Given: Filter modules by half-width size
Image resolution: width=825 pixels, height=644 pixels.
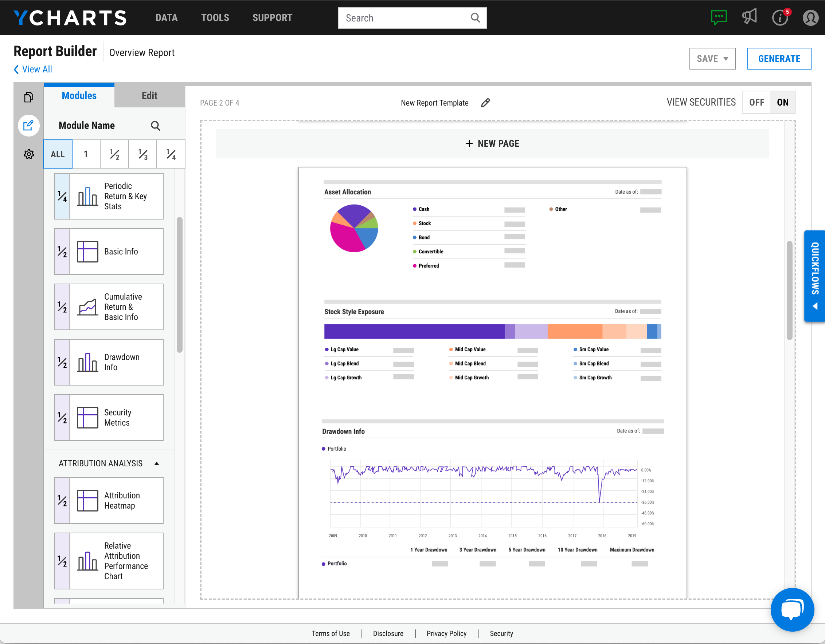Looking at the screenshot, I should tap(114, 154).
